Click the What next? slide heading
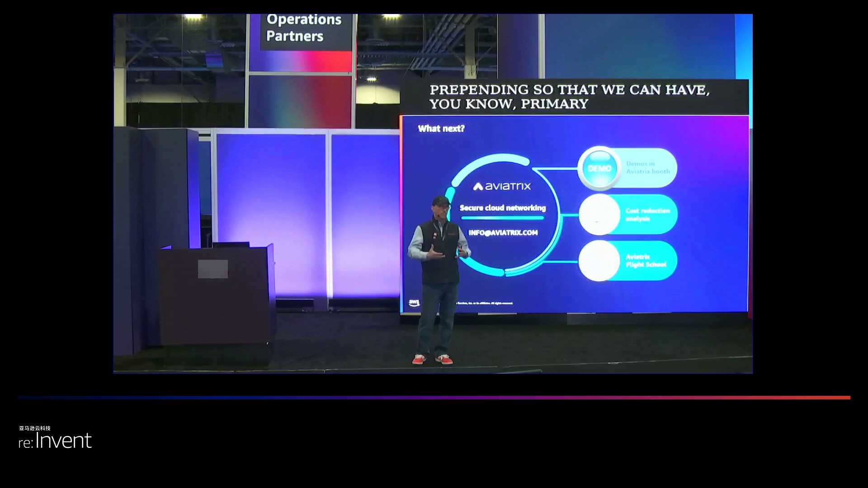Viewport: 868px width, 488px height. pos(441,129)
